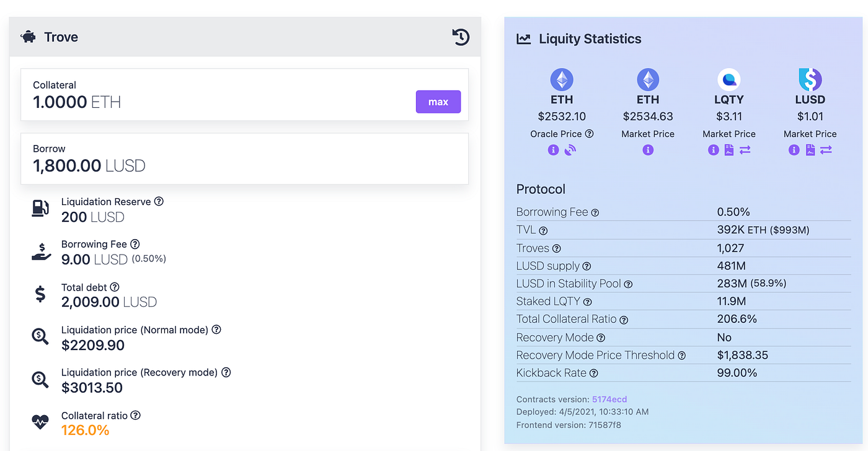Open info icon under ETH Market Price $2534.63
Viewport: 868px width, 451px height.
coord(648,150)
